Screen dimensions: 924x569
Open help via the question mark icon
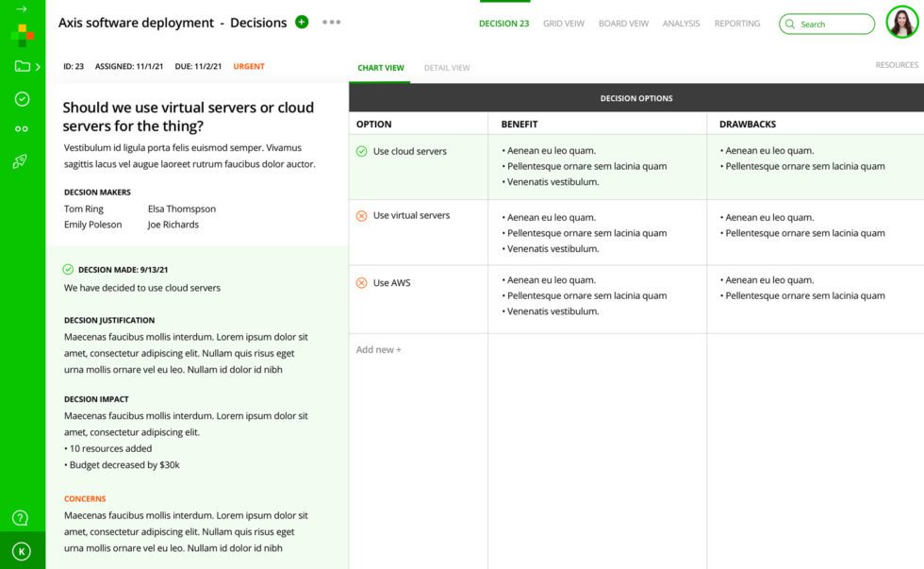pos(21,517)
